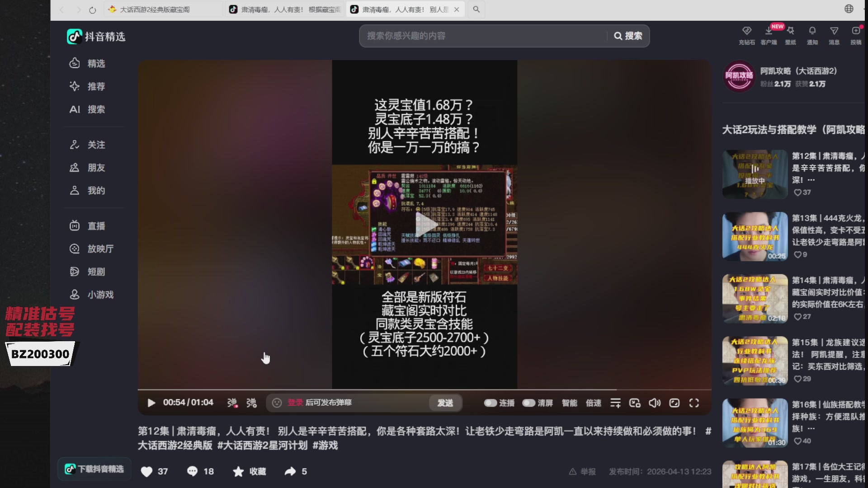Image resolution: width=868 pixels, height=488 pixels.
Task: Toggle web fullscreen mode icon
Action: 675,403
